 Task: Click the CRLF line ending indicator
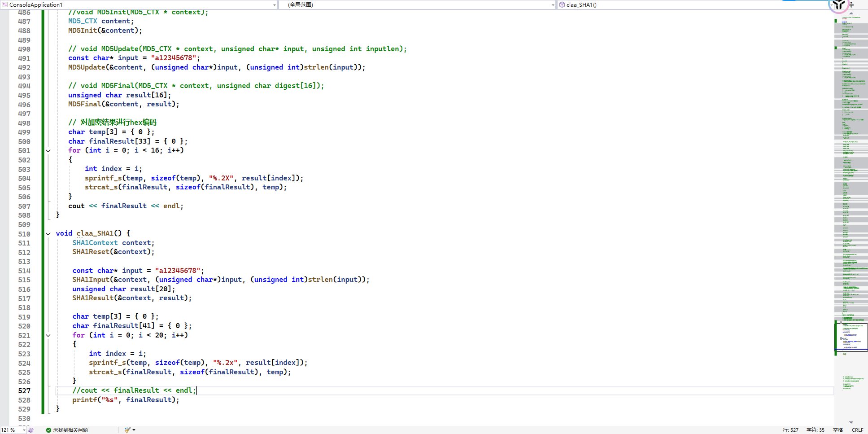[x=857, y=430]
